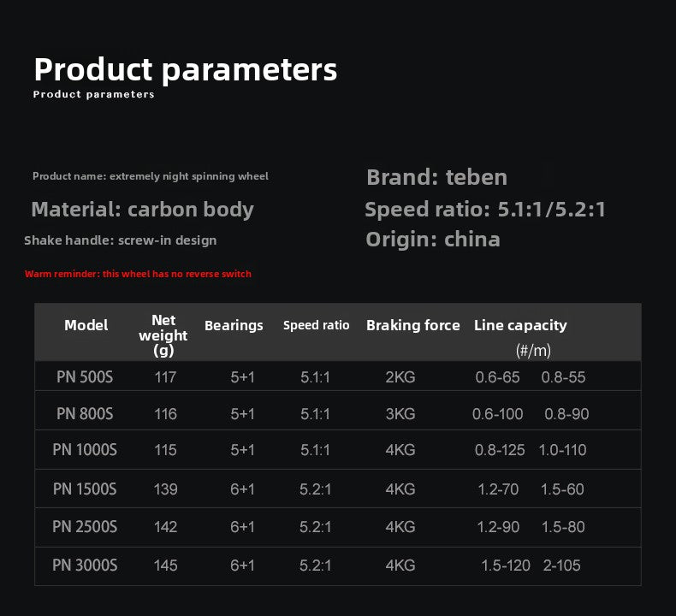Click the Model column header

[86, 325]
